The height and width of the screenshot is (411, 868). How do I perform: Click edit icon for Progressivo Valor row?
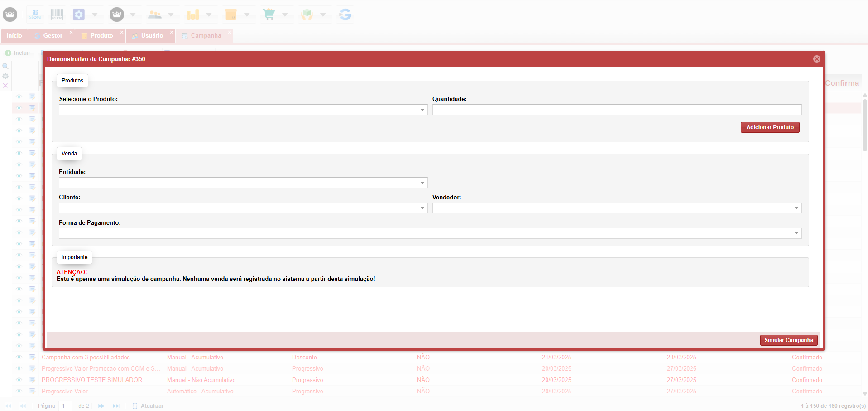33,391
